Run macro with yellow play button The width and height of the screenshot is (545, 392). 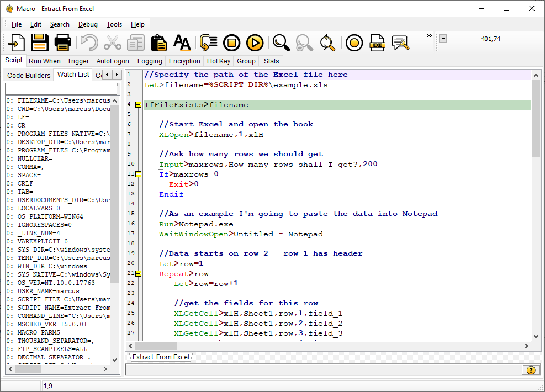click(x=255, y=43)
